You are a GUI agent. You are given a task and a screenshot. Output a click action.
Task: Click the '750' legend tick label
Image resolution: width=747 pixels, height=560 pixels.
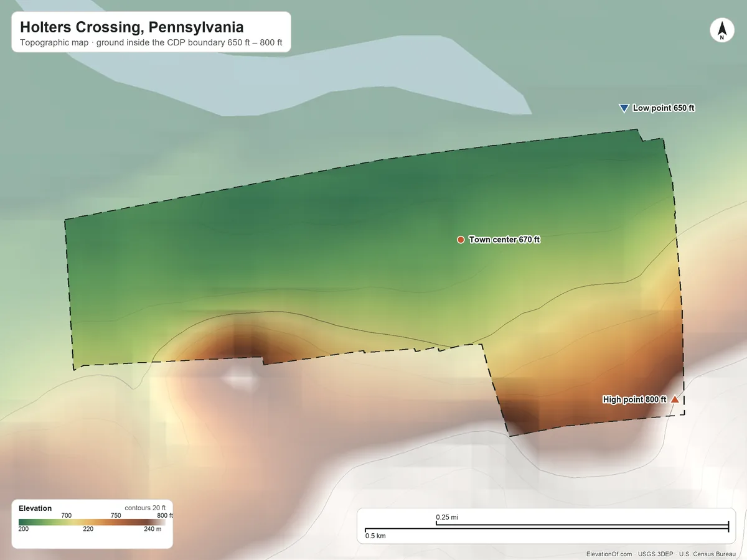(116, 515)
